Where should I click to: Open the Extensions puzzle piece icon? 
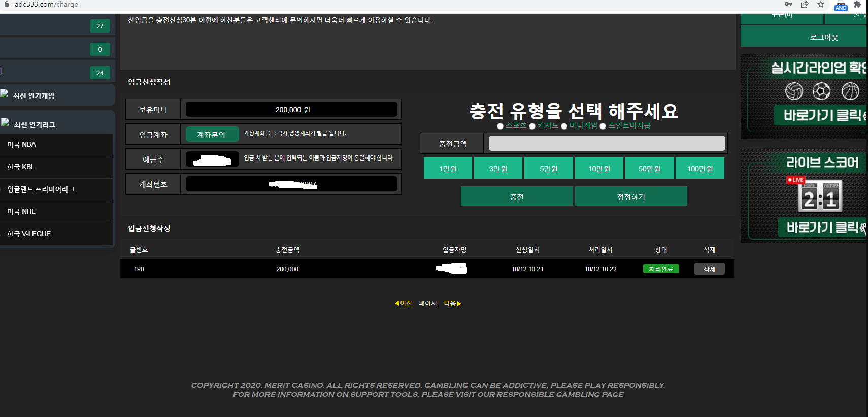pos(857,4)
